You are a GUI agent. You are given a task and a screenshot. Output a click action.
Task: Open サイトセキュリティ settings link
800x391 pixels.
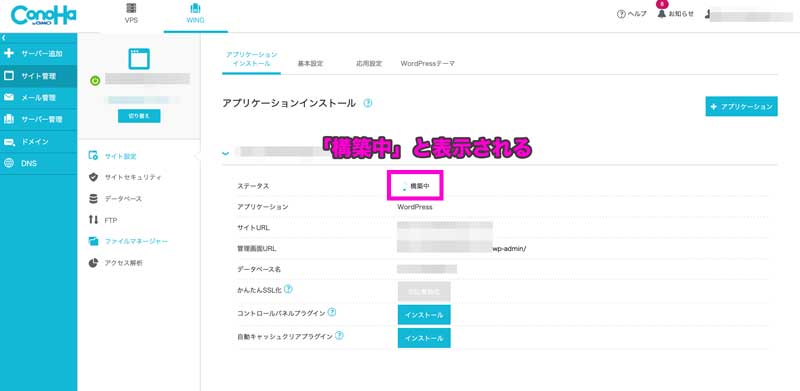[x=133, y=177]
